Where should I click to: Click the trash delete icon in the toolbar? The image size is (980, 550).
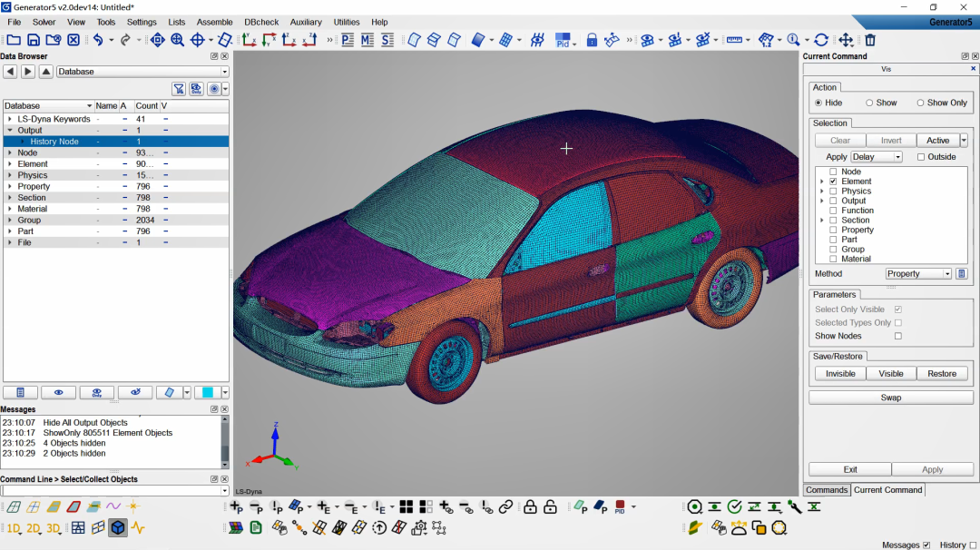[x=870, y=40]
